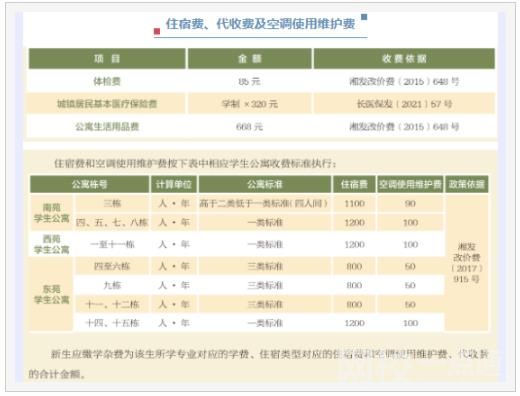Click 1200 in the 一至十一栋 row
The width and height of the screenshot is (520, 396).
coord(354,244)
